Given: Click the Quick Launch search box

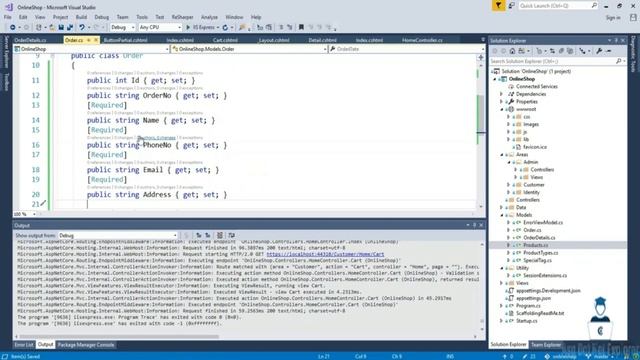Looking at the screenshot, I should tap(556, 6).
